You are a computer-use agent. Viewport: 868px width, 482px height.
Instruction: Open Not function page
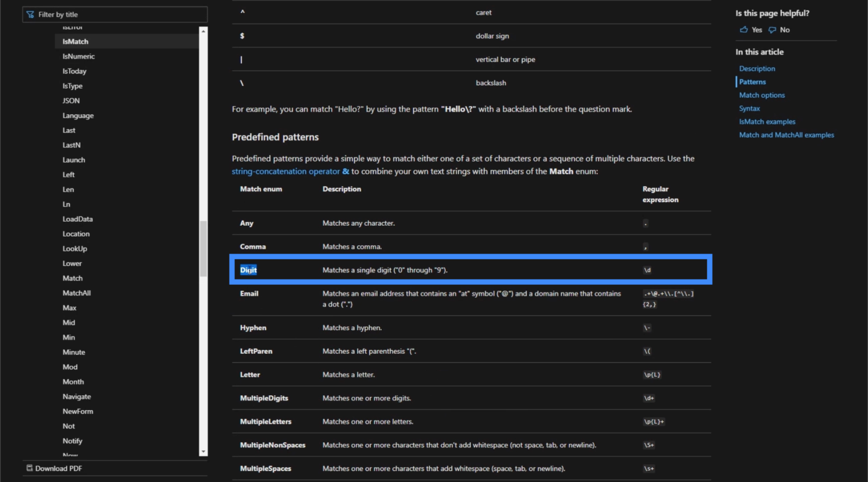[x=69, y=426]
